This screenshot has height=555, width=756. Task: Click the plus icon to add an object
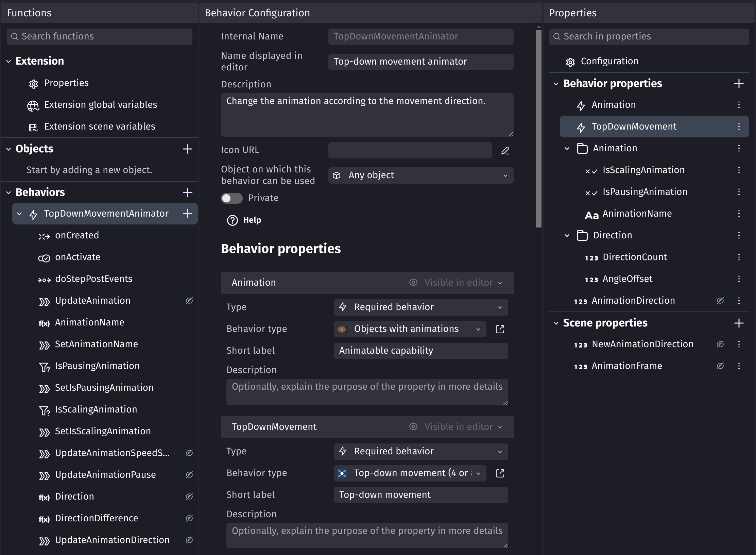(x=187, y=149)
